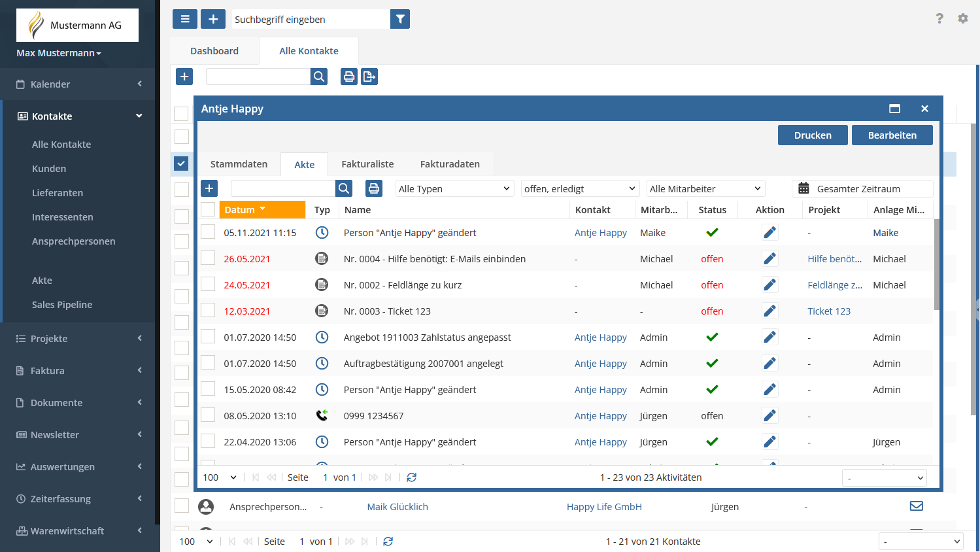
Task: Uncheck the selected contact row checkbox
Action: tap(181, 164)
